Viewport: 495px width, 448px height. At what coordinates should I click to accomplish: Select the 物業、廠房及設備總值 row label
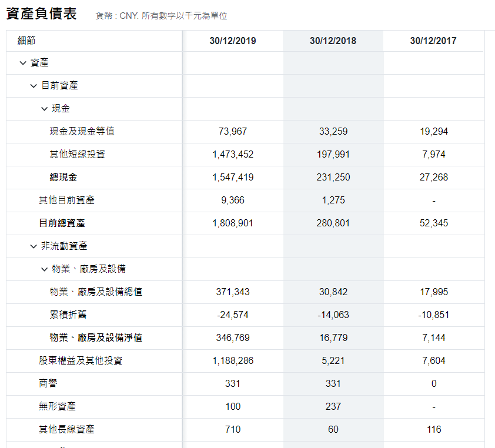pyautogui.click(x=96, y=292)
